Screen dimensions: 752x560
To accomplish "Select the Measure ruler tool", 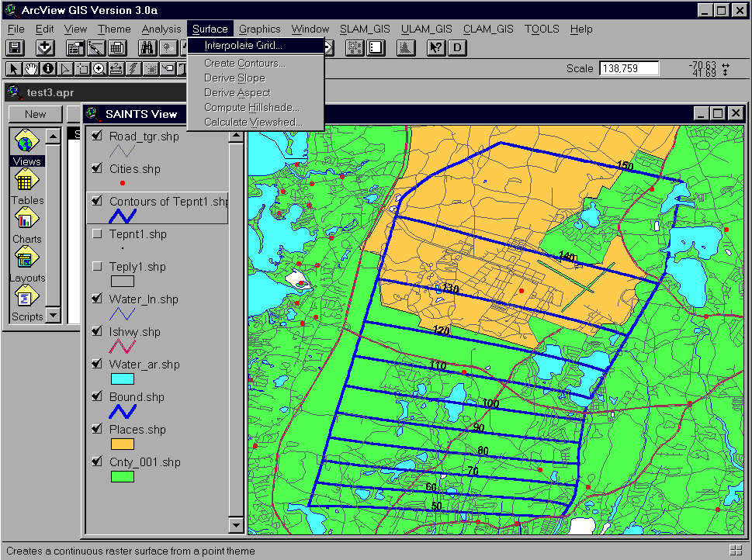I will (x=116, y=69).
